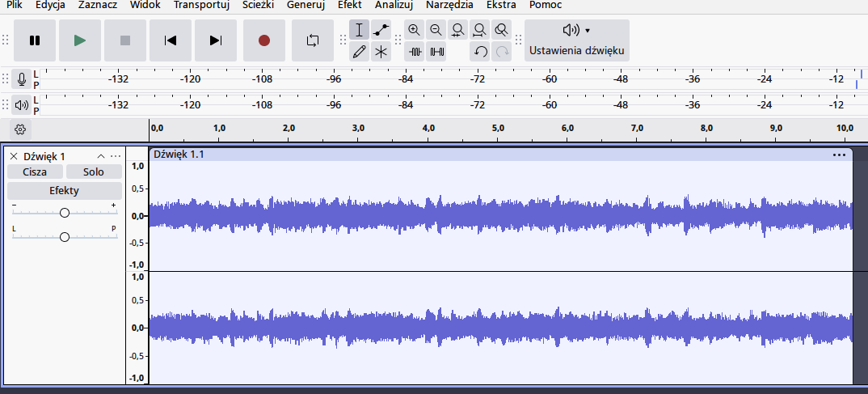Open Ustawienia dźwięku dropdown
Image resolution: width=868 pixels, height=394 pixels.
pos(577,40)
